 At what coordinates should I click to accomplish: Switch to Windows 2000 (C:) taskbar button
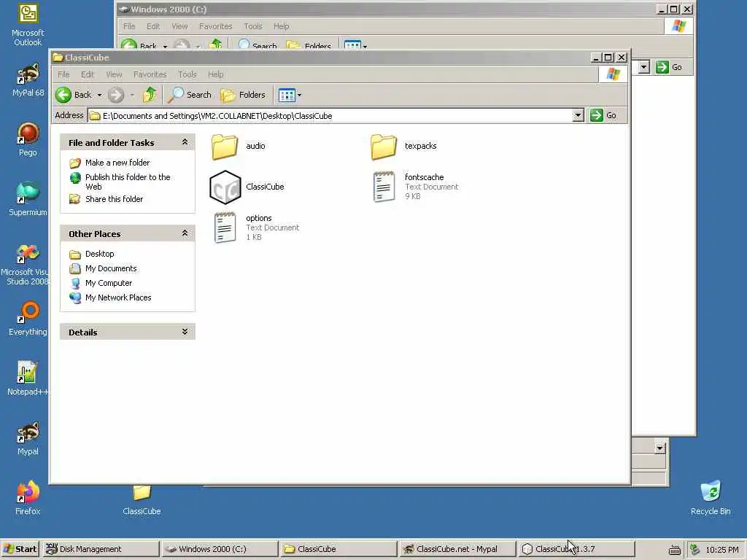click(219, 549)
